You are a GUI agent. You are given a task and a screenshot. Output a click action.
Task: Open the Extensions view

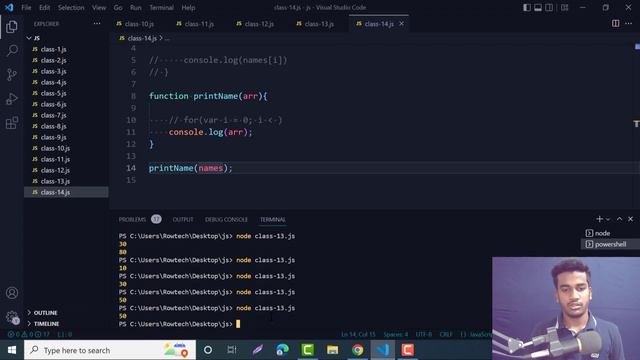12,123
